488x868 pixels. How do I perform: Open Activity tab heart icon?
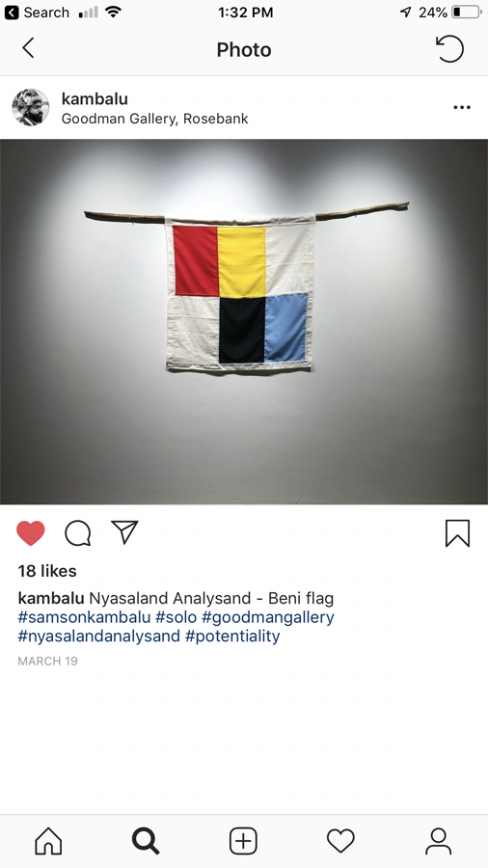[x=340, y=841]
